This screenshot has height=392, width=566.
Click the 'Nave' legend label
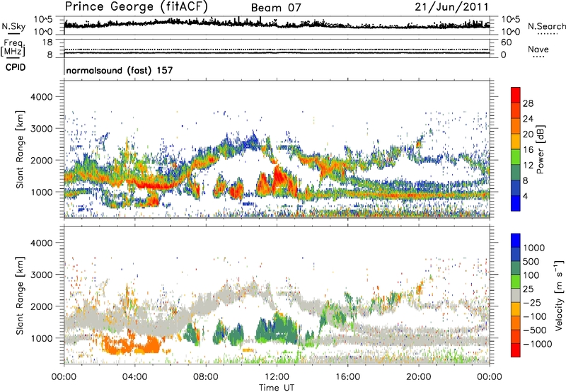point(538,49)
